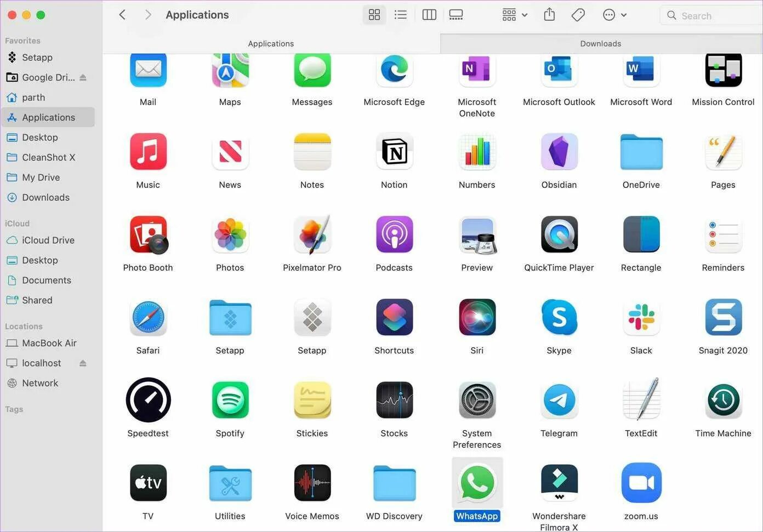Click the Siri app icon
763x532 pixels.
tap(477, 317)
